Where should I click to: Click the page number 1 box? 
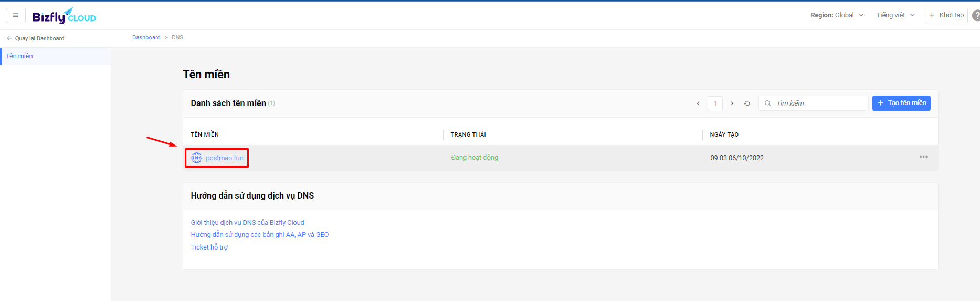click(715, 103)
